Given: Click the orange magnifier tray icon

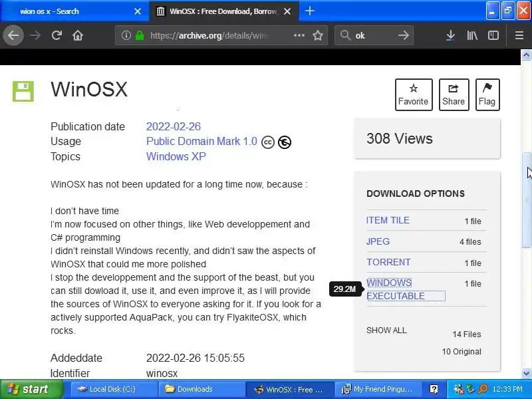Looking at the screenshot, I should click(483, 389).
